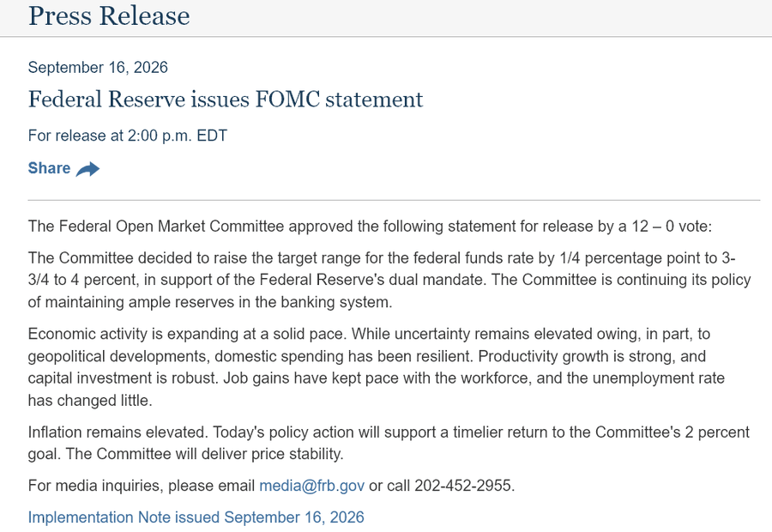
Task: Email media@frb.gov via the link
Action: 311,486
